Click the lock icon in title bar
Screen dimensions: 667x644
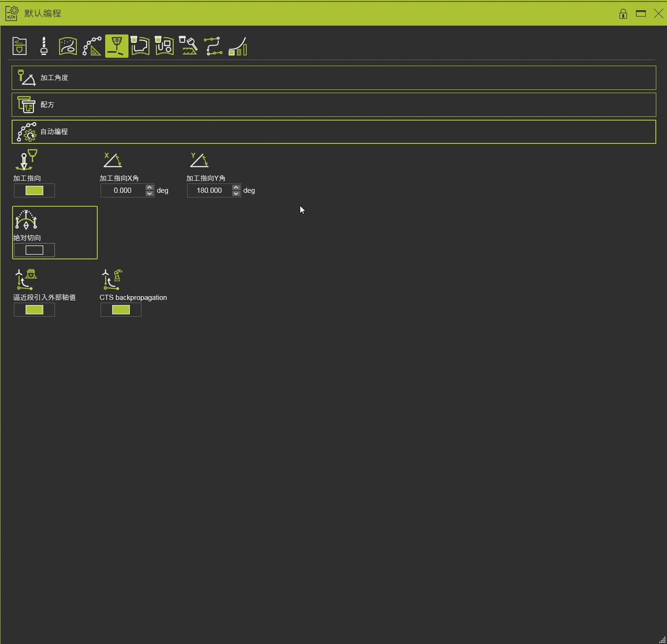[x=623, y=14]
